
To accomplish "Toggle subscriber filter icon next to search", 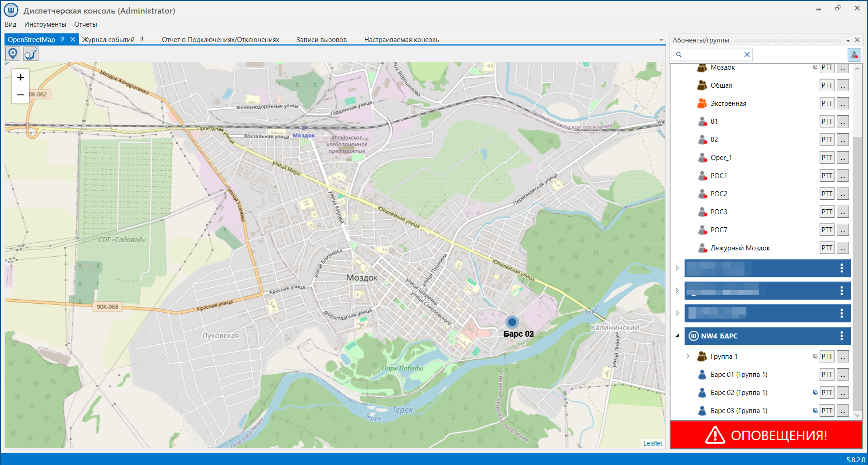I will [x=854, y=55].
